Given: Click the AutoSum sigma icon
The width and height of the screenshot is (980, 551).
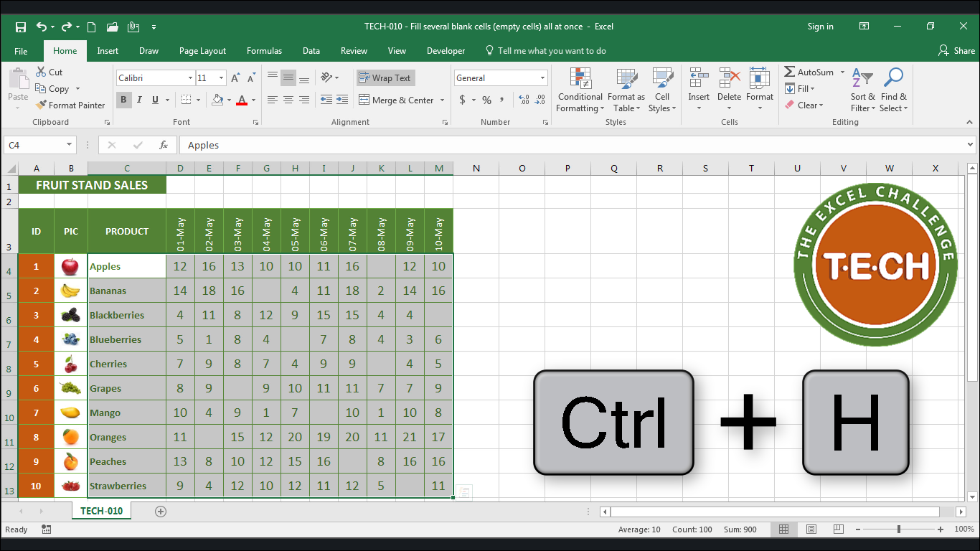Looking at the screenshot, I should 790,72.
